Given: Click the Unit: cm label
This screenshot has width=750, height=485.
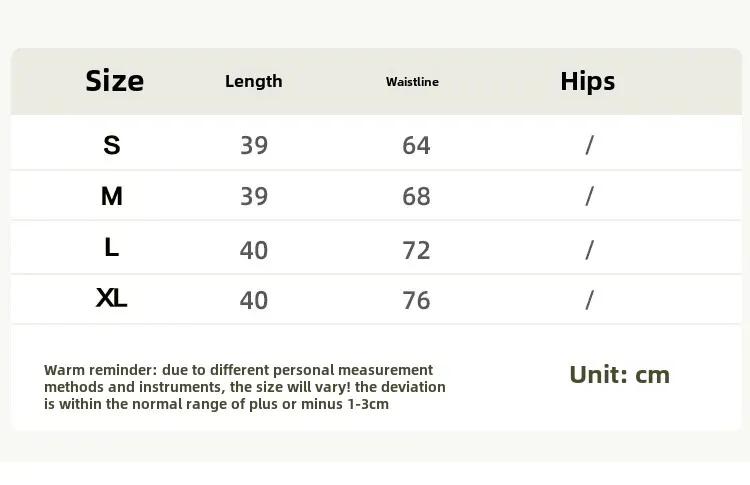Looking at the screenshot, I should pos(619,375).
